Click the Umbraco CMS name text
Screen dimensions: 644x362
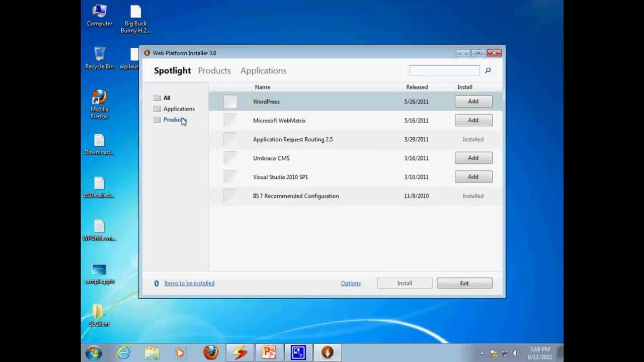(x=271, y=158)
